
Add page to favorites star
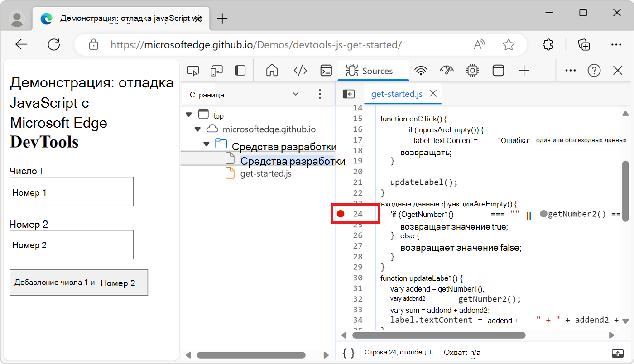509,44
